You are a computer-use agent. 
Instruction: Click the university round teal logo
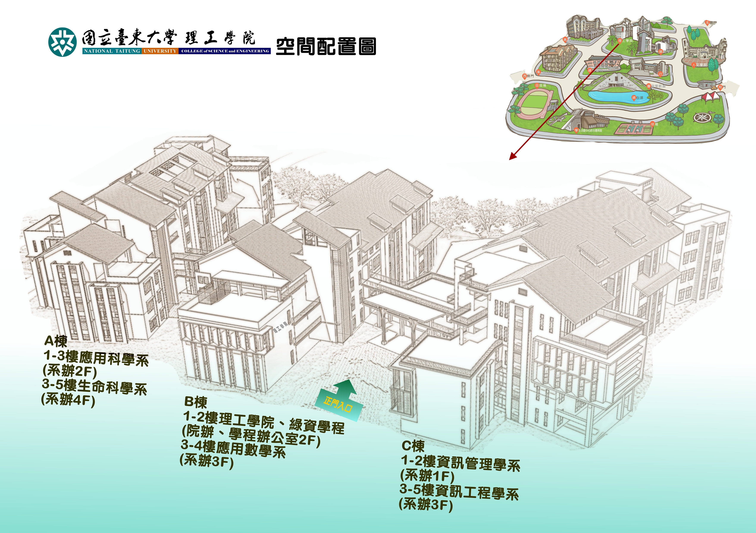(63, 42)
